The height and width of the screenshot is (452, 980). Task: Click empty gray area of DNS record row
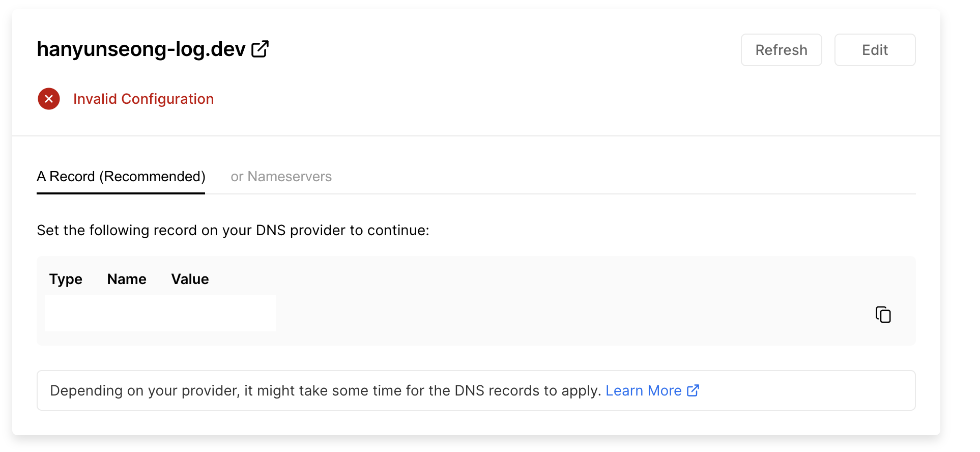click(x=560, y=314)
